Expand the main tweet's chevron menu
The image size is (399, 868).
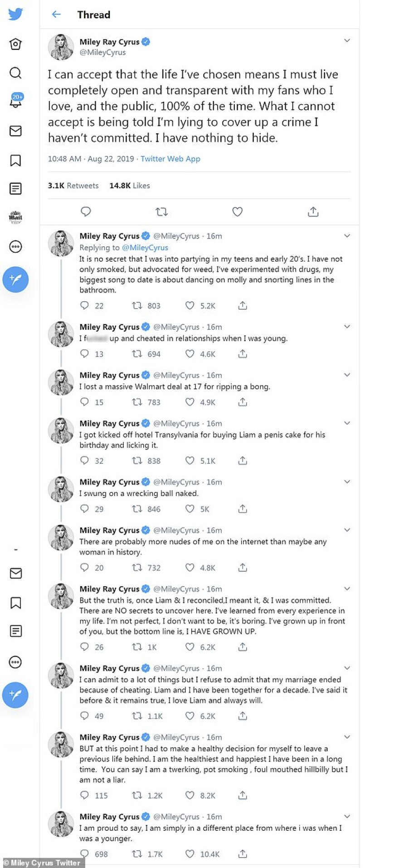[347, 41]
